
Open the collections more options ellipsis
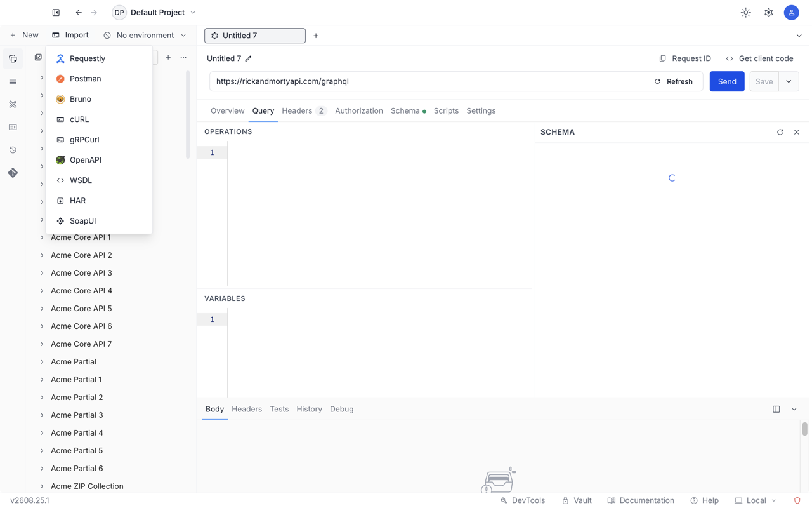click(183, 58)
